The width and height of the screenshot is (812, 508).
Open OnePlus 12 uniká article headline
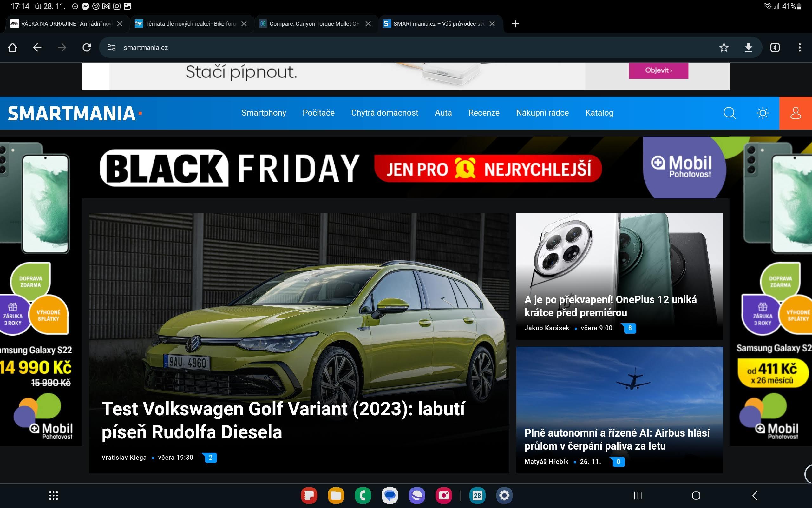click(x=610, y=306)
